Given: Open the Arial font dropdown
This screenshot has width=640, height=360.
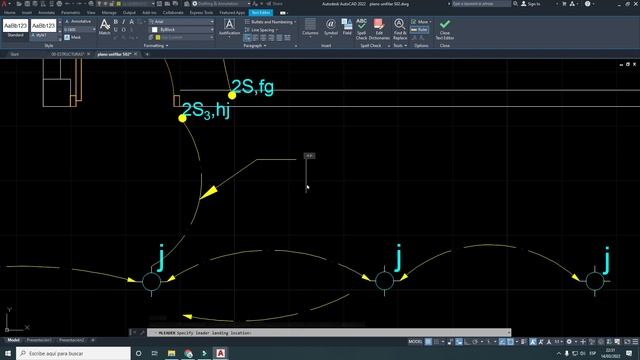Looking at the screenshot, I should pyautogui.click(x=182, y=22).
